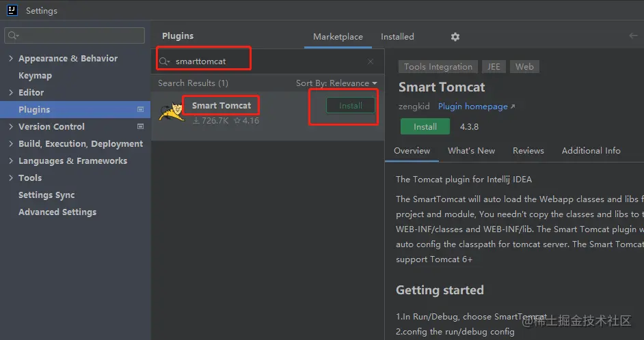Click the IntelliJ IDEA logo in title bar

[12, 10]
